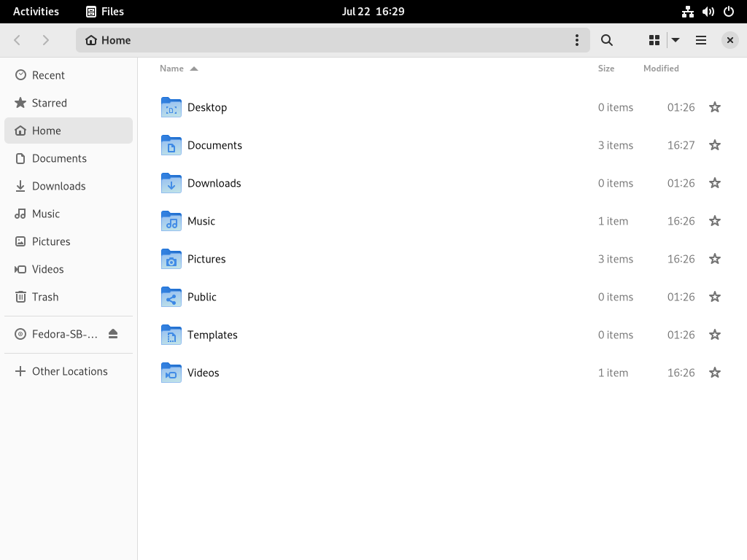Open Recent in the sidebar
Viewport: 747px width, 560px height.
(69, 75)
